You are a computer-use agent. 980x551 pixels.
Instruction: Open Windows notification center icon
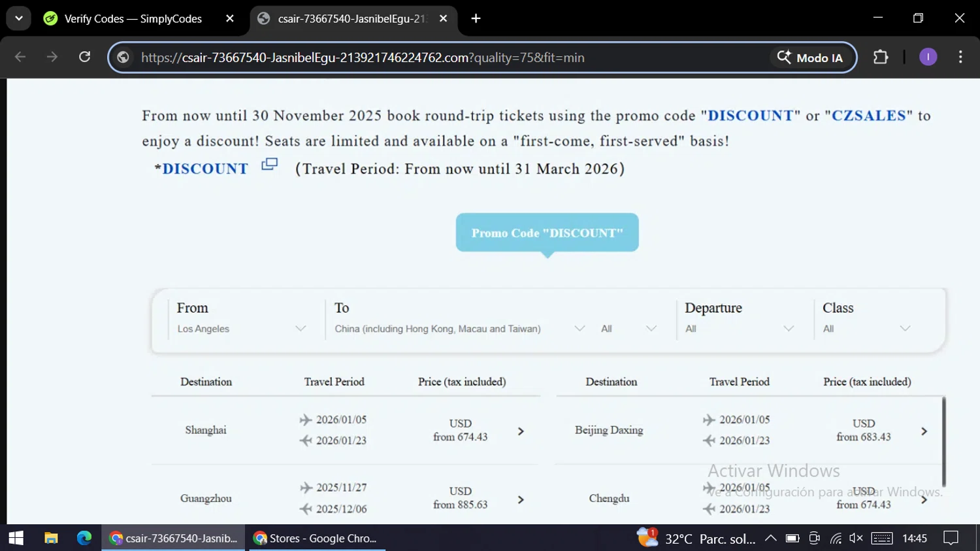click(x=951, y=538)
